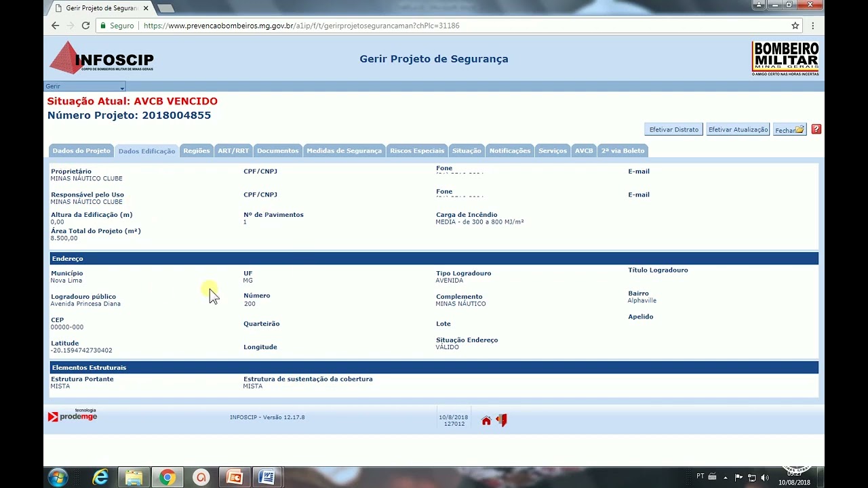This screenshot has width=868, height=488.
Task: Open the Word icon in the taskbar
Action: (267, 477)
